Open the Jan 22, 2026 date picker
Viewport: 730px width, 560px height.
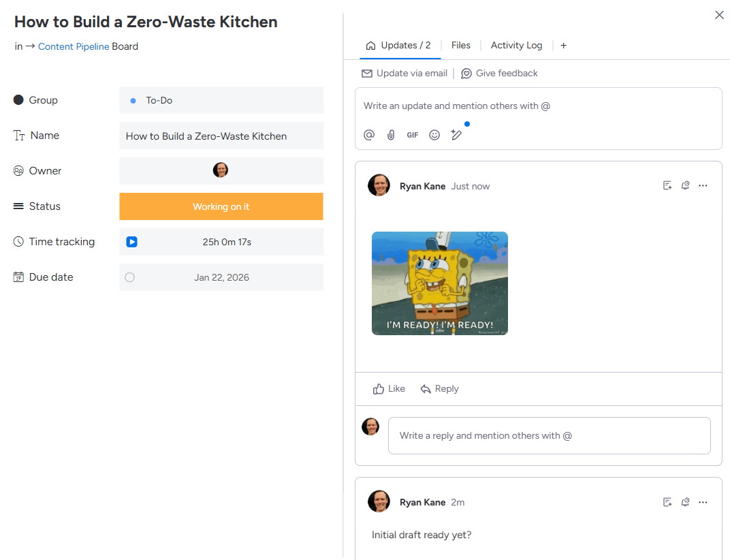pyautogui.click(x=221, y=277)
